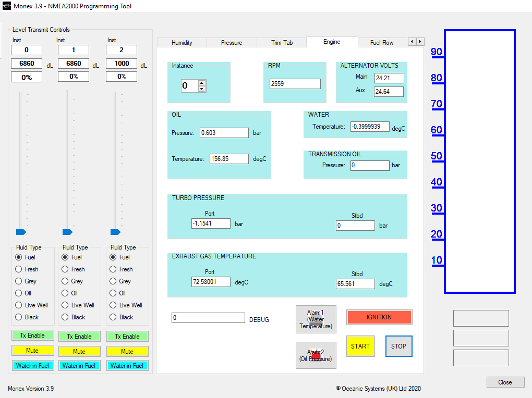Click Alarm1 Water Temperature indicator button

click(316, 319)
